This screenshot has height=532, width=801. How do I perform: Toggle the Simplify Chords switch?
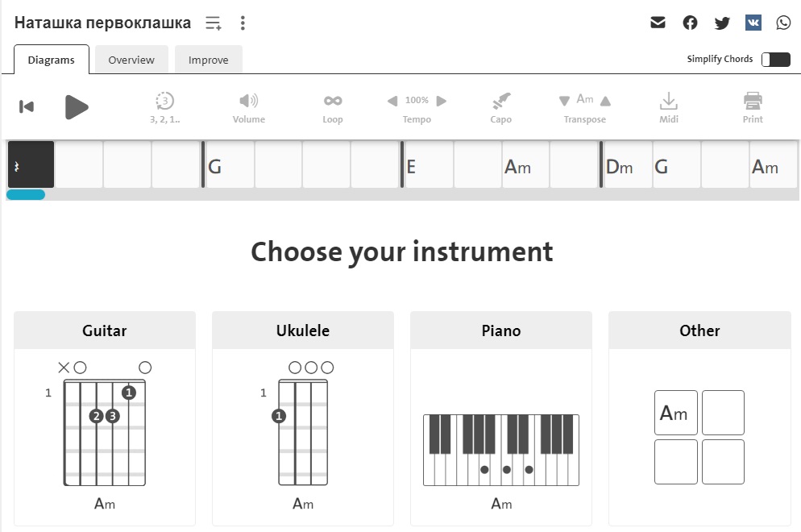point(775,60)
